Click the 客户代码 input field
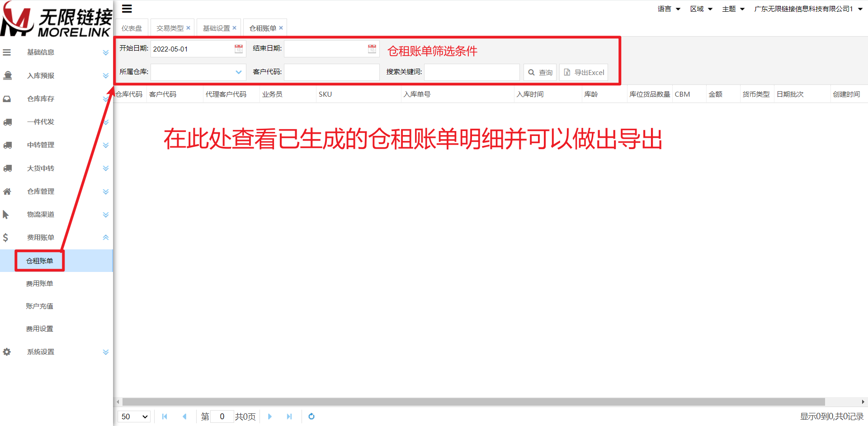868x426 pixels. click(331, 72)
